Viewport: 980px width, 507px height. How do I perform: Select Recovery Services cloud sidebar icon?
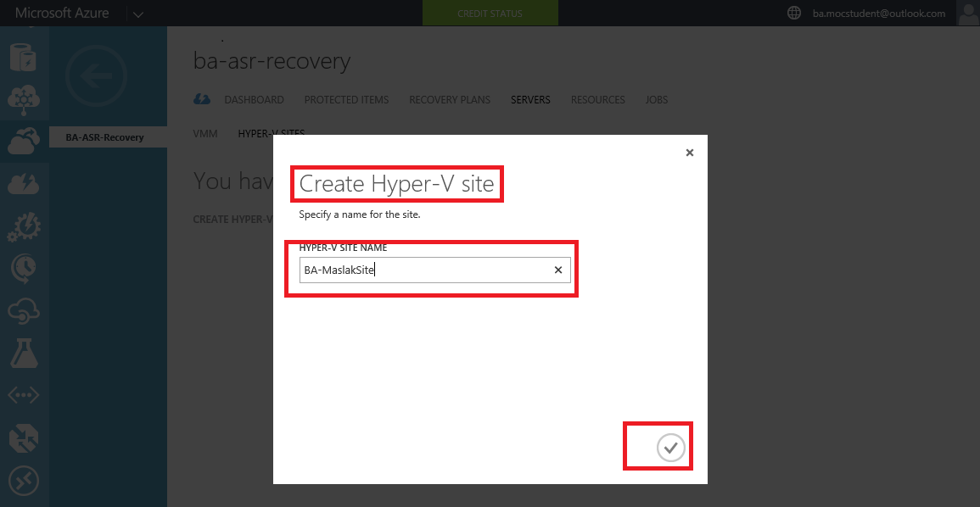pos(24,141)
